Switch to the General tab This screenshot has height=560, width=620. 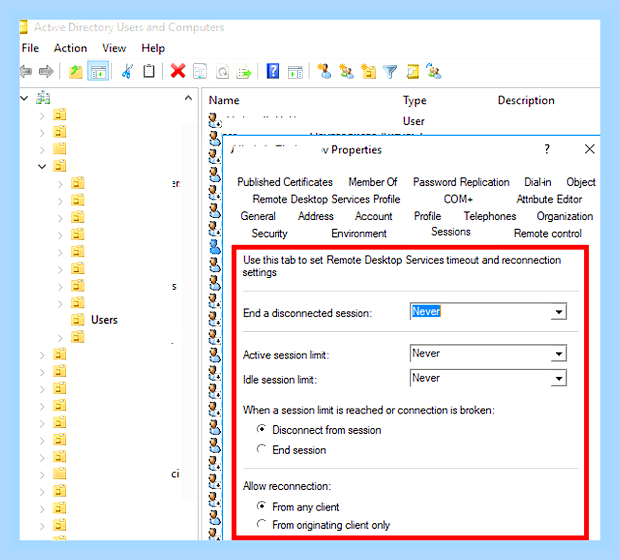click(x=258, y=216)
